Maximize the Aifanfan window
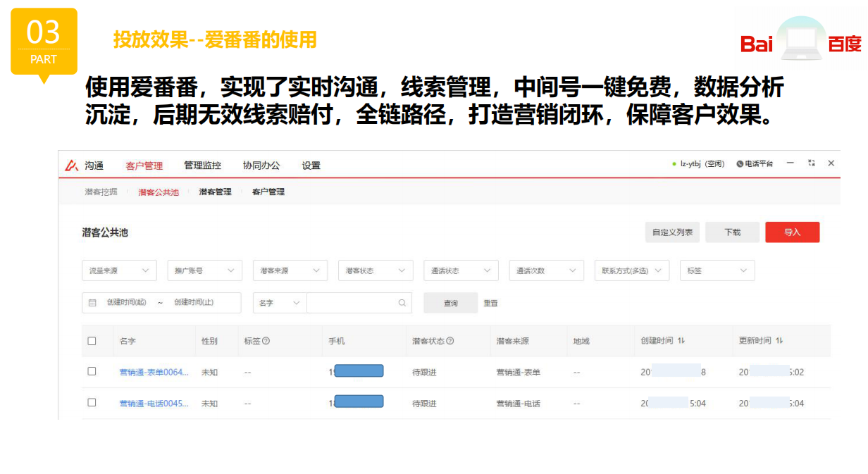This screenshot has width=868, height=474. tap(812, 163)
